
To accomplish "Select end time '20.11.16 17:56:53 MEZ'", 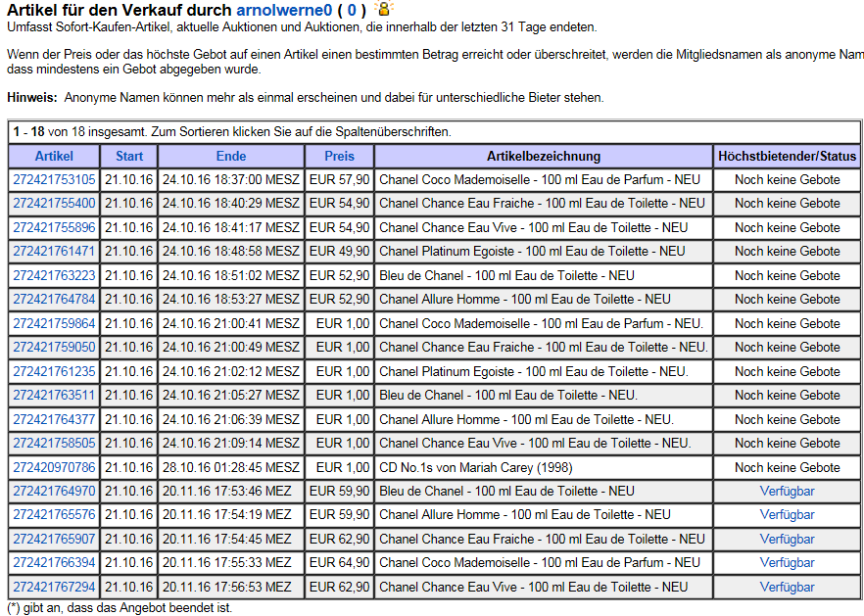I will (227, 587).
